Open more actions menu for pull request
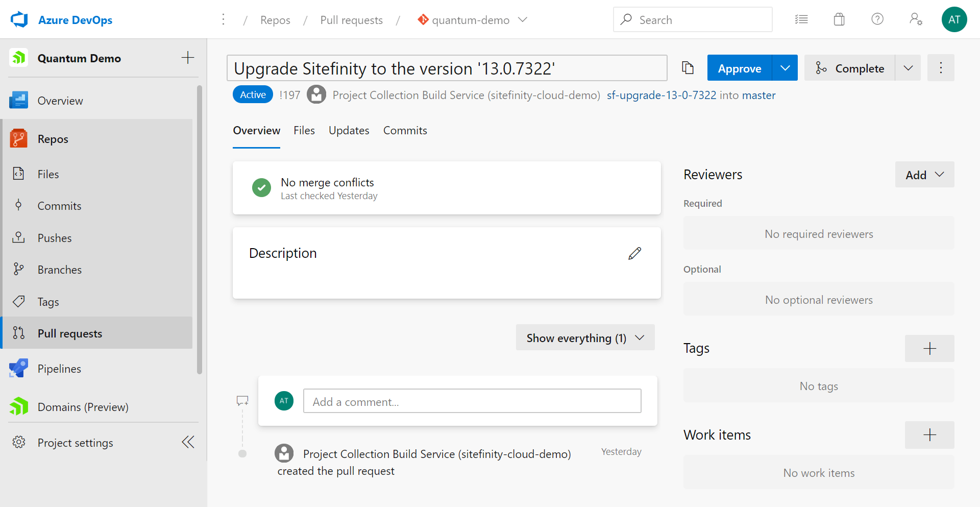This screenshot has width=980, height=507. (940, 68)
